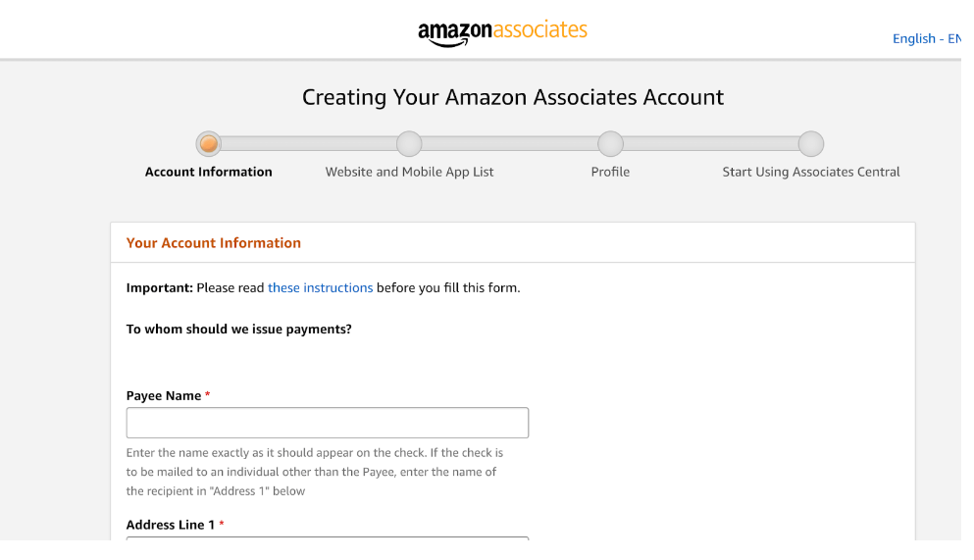Viewport: 974px width, 560px height.
Task: Focus the Payee Name text field
Action: click(327, 423)
